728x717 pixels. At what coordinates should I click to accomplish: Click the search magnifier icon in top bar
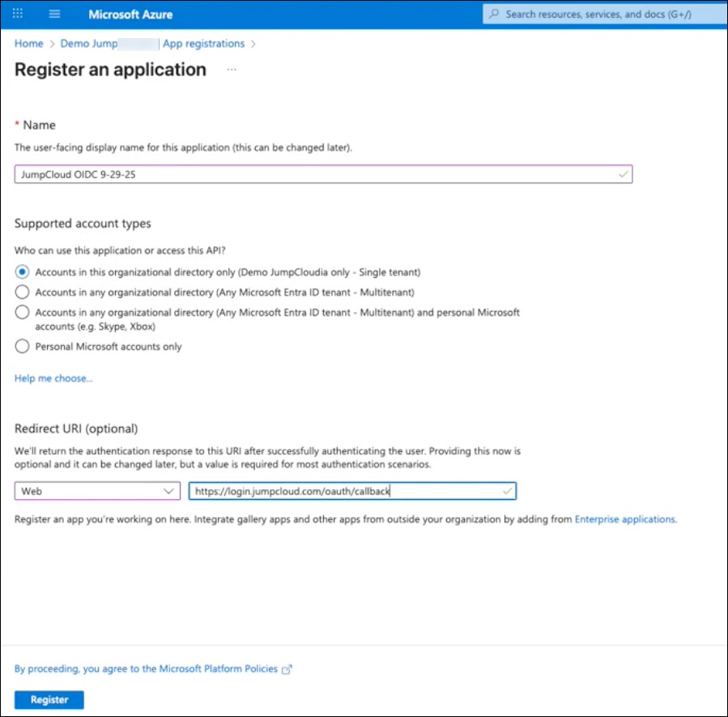(x=493, y=14)
